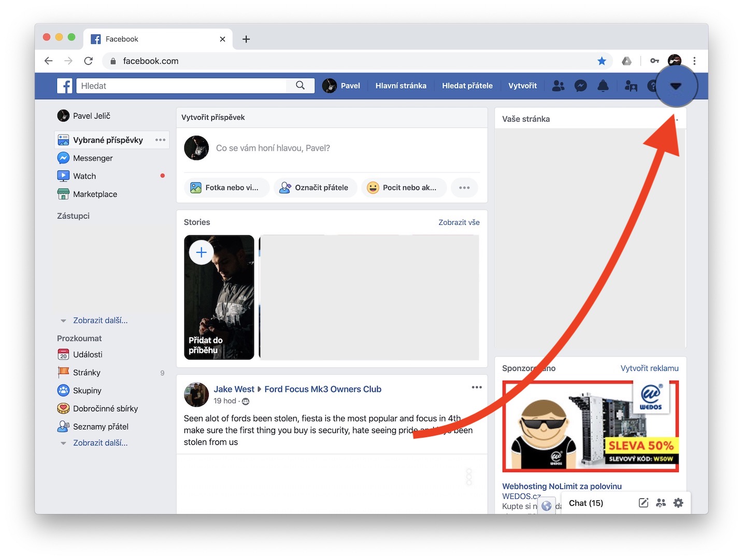The height and width of the screenshot is (560, 743).
Task: Click Zobrazit vše in Stories
Action: (459, 222)
